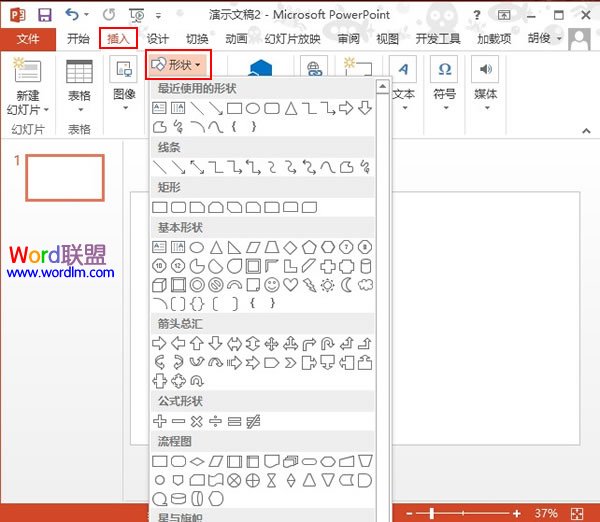The image size is (600, 522).
Task: Zoom in with the plus button
Action: pos(517,514)
